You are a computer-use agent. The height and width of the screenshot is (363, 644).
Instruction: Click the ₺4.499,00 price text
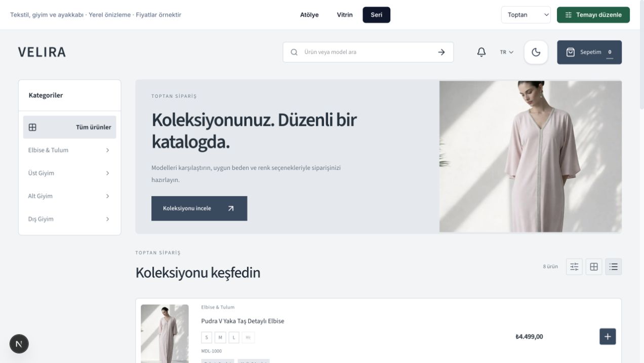529,337
